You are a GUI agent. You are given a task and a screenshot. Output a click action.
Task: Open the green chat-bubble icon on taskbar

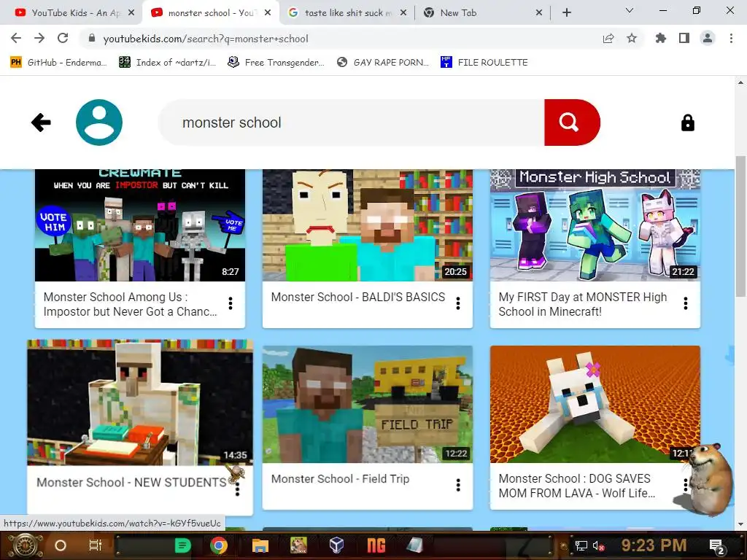pyautogui.click(x=182, y=545)
